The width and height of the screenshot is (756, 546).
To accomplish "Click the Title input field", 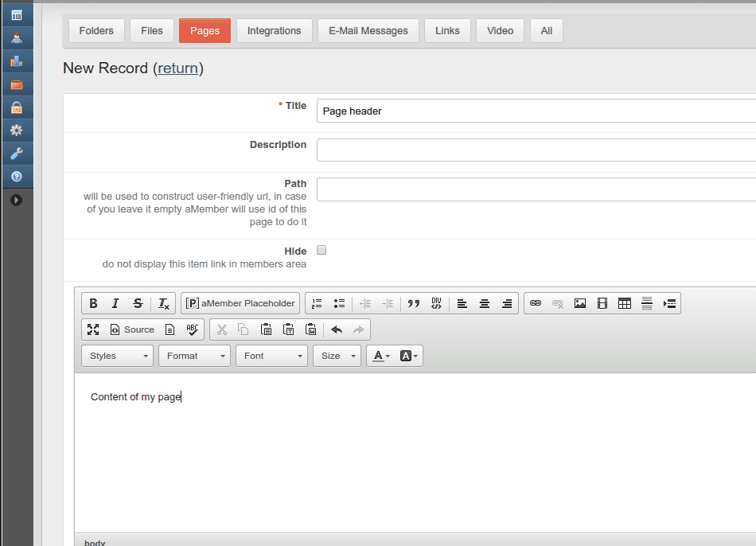I will point(536,111).
